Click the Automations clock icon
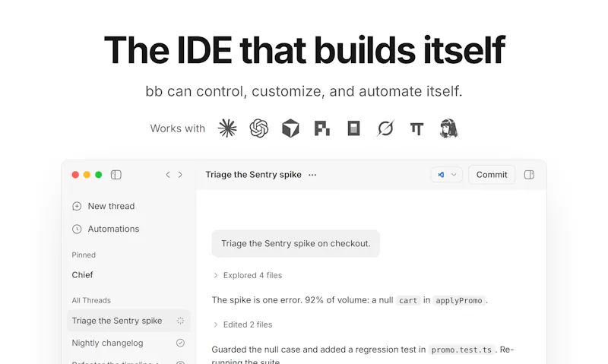Viewport: 608px width, 364px height. (77, 229)
